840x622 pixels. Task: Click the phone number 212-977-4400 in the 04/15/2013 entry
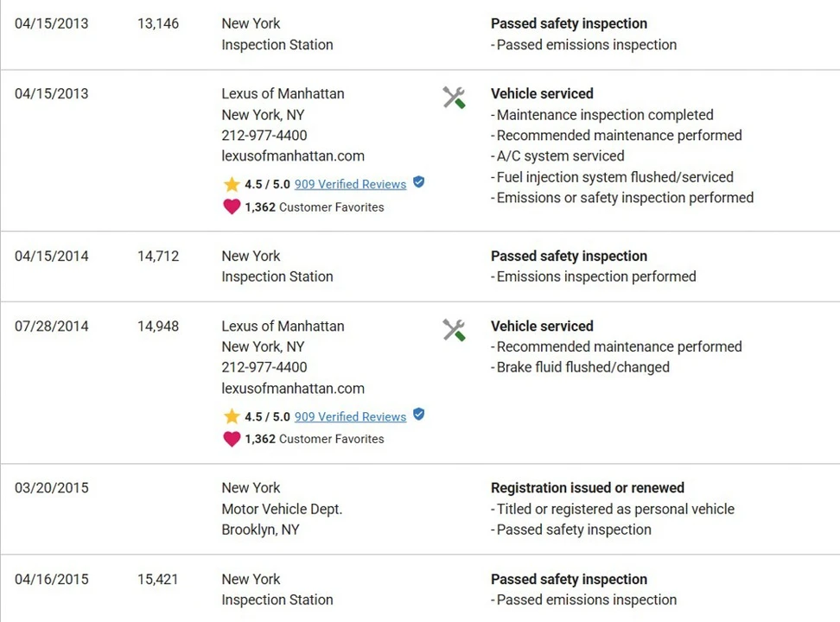[264, 136]
